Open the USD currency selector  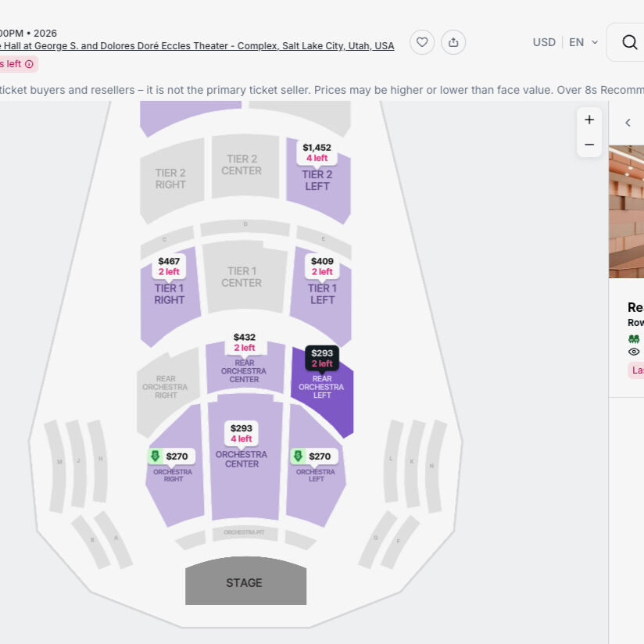(x=544, y=42)
